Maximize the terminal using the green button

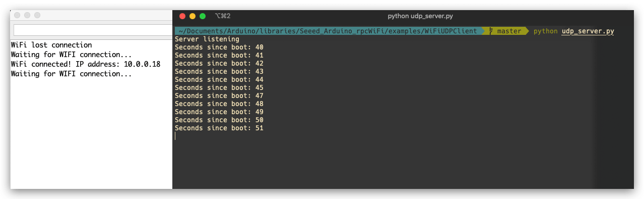[x=203, y=16]
